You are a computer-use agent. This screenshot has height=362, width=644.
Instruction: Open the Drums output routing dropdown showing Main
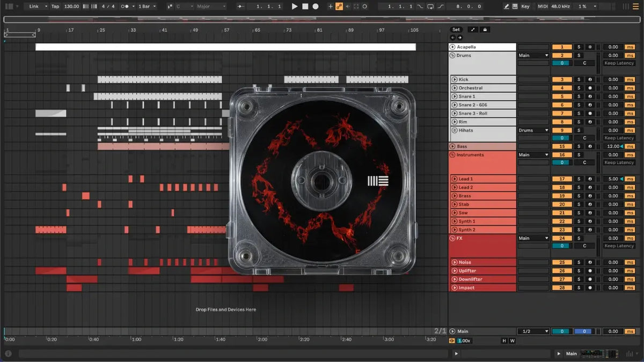click(533, 55)
